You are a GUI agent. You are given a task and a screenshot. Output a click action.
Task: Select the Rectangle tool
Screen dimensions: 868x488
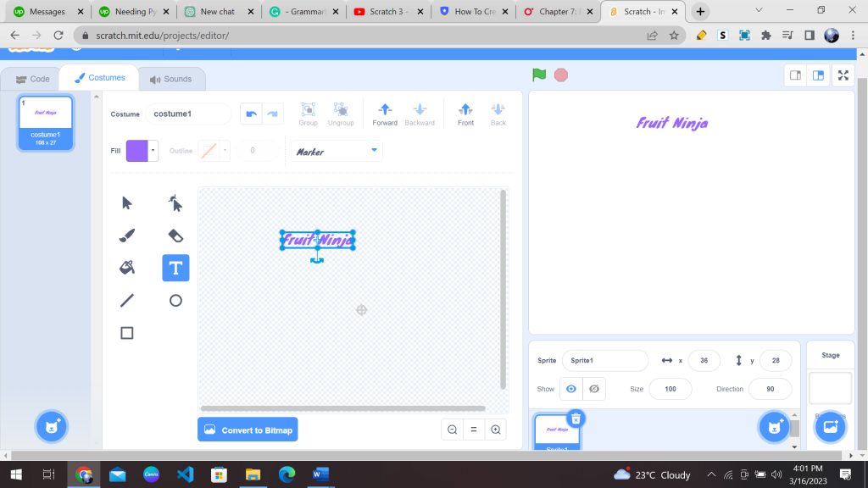tap(127, 332)
